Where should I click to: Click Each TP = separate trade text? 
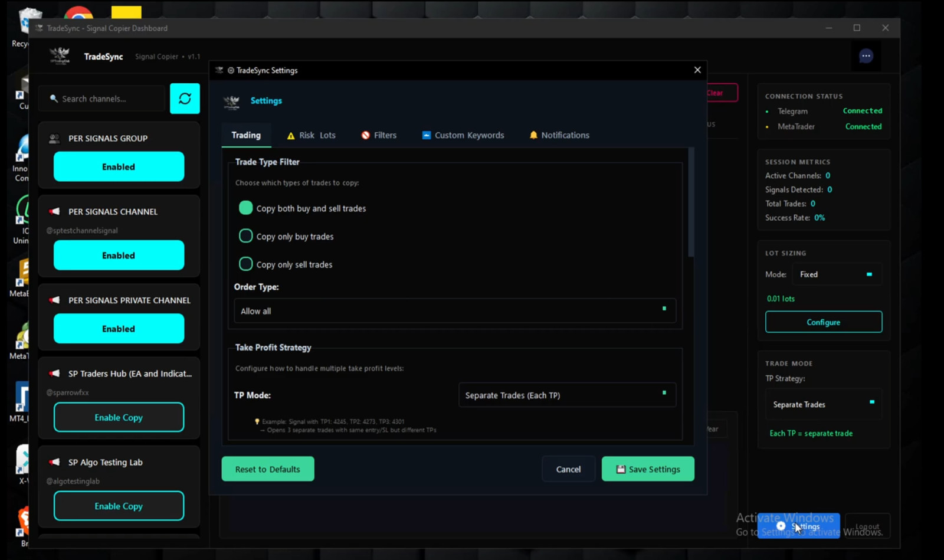tap(811, 433)
